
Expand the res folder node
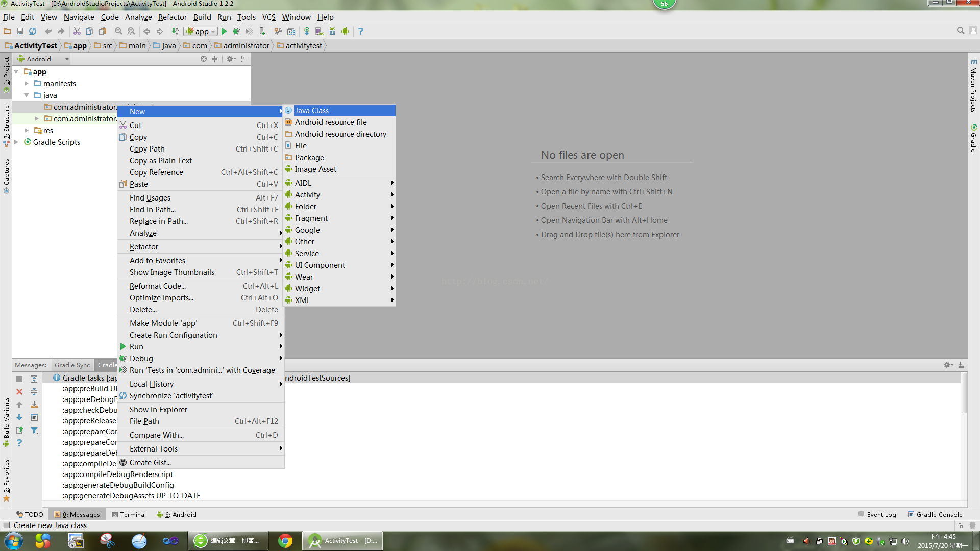(x=27, y=131)
